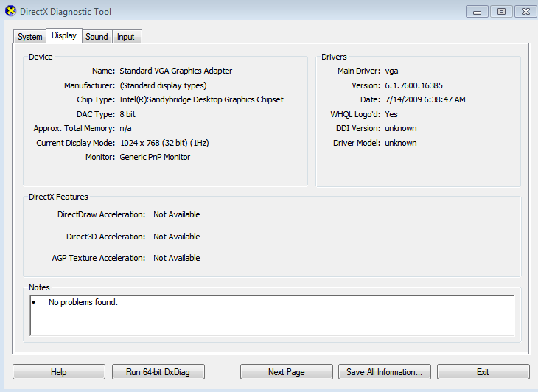
Task: Click the DDI Version 'unknown' value
Action: [x=401, y=129]
